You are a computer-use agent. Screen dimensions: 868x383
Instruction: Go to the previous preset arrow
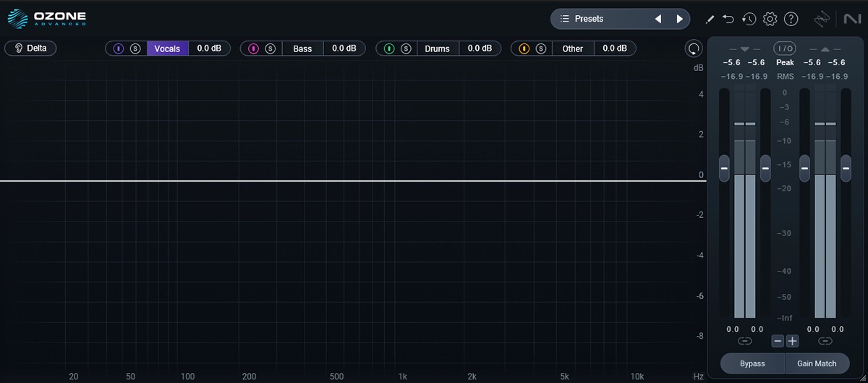pyautogui.click(x=658, y=19)
